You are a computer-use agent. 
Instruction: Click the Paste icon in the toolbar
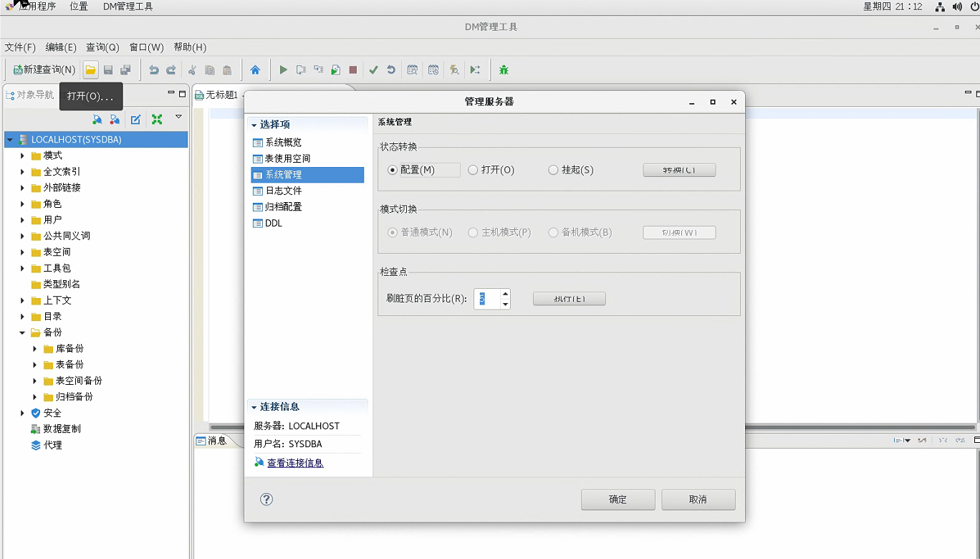227,70
